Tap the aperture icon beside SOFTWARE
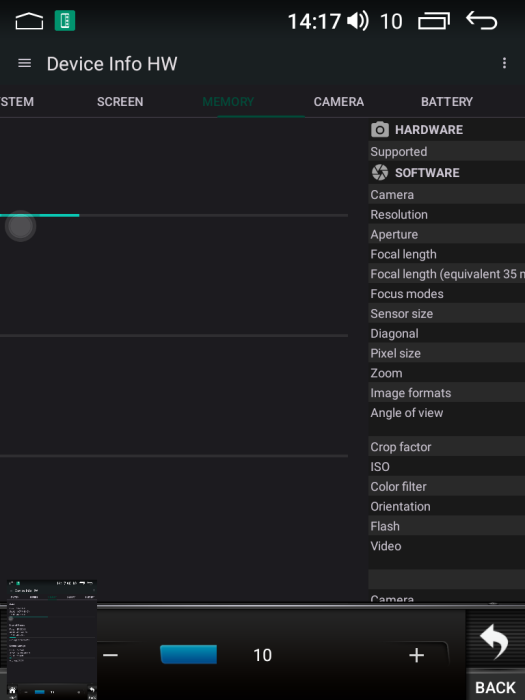 point(380,172)
